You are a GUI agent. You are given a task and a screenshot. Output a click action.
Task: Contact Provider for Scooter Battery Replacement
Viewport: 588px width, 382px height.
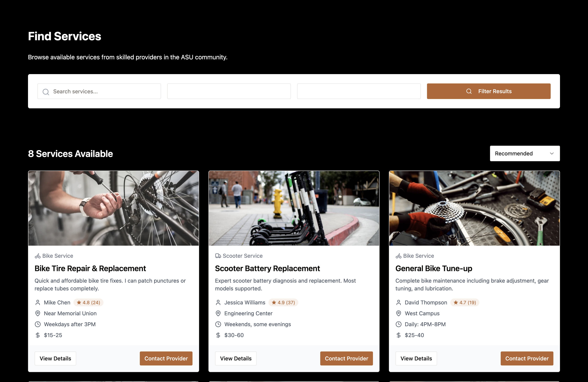[x=346, y=358]
